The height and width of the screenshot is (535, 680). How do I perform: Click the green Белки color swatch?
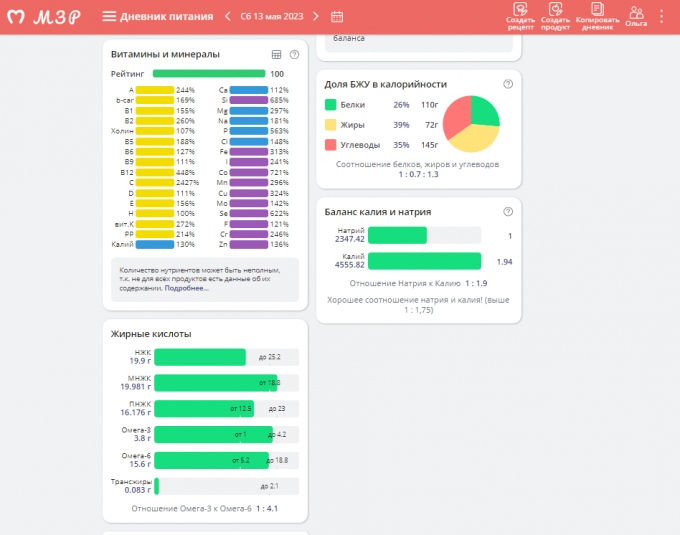point(332,104)
